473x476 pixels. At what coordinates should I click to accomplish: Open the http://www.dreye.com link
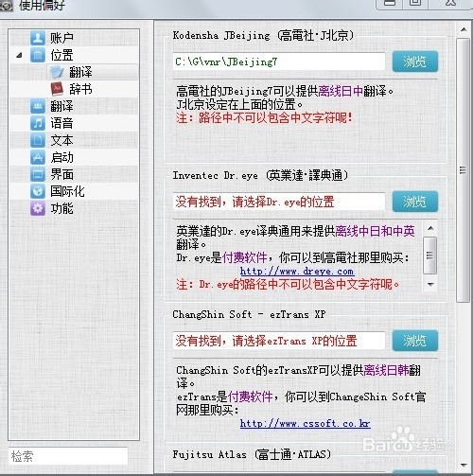tap(297, 272)
